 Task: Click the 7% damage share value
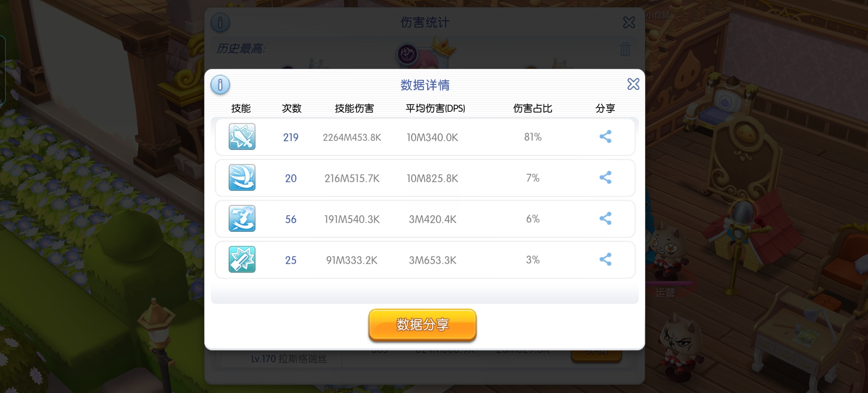(x=533, y=178)
